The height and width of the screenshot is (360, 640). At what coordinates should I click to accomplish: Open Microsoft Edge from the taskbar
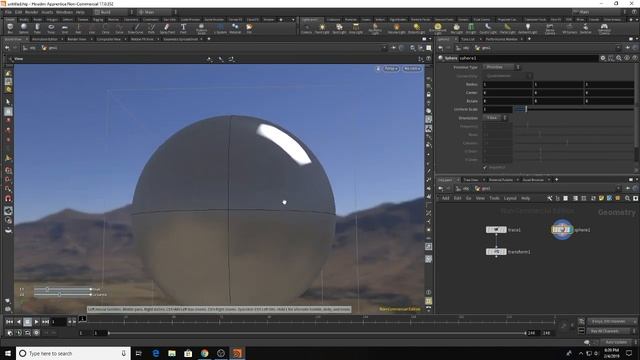156,353
